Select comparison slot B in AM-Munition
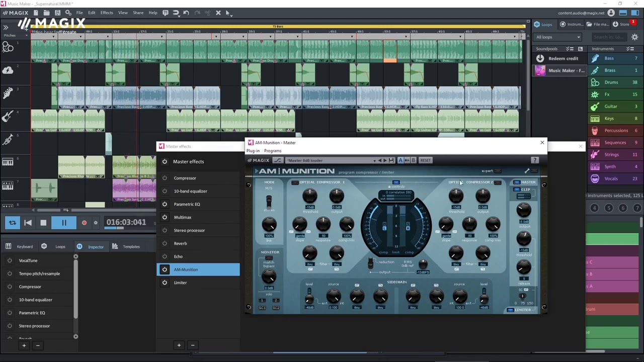Screen dimensions: 644x362 (x=413, y=160)
